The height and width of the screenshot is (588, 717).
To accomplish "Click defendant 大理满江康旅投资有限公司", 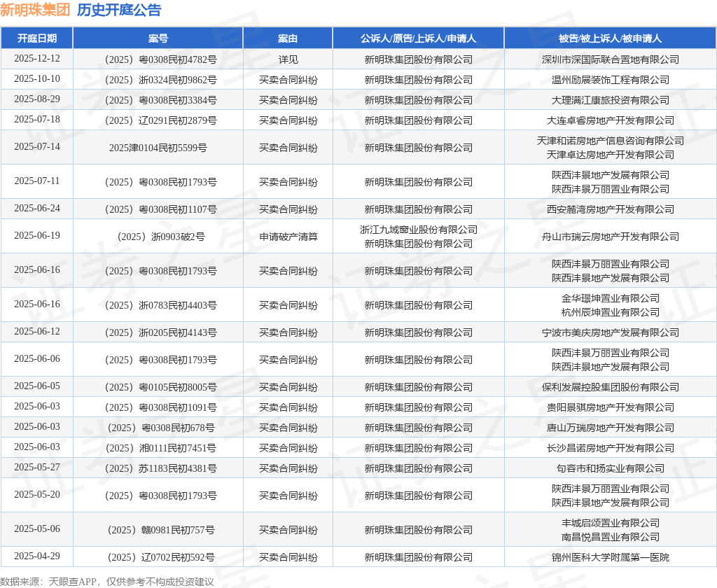I will click(x=610, y=100).
